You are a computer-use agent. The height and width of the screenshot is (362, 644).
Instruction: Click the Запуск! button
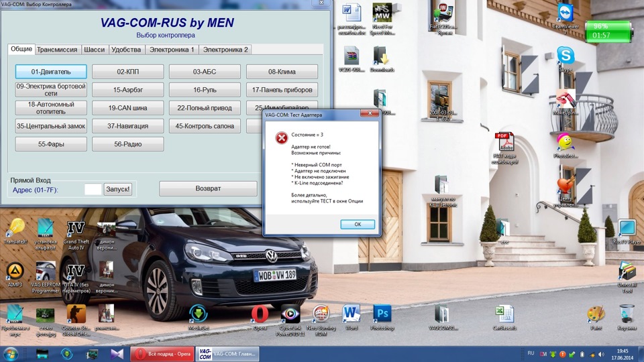click(118, 189)
